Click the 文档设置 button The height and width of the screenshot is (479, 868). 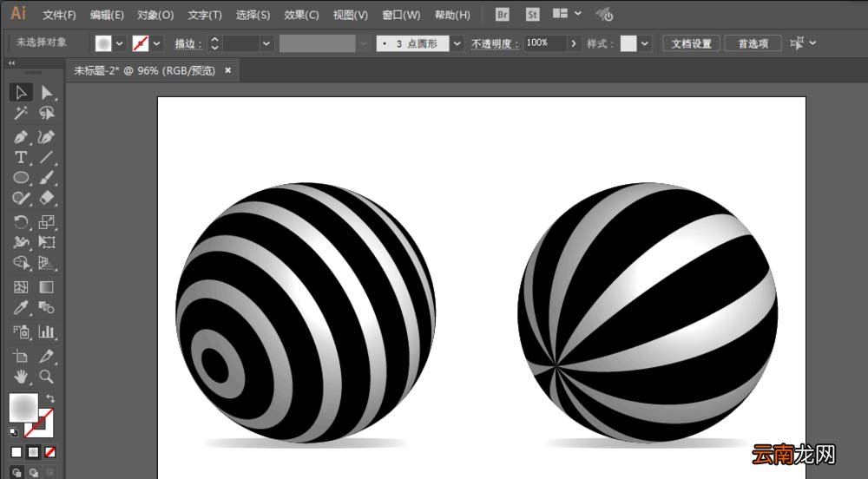tap(692, 43)
